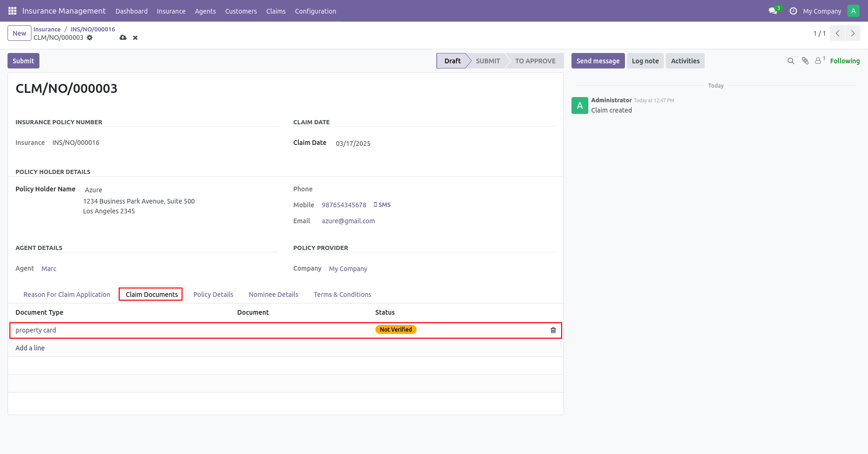Viewport: 868px width, 454px height.
Task: Open the apps grid menu icon
Action: 12,11
